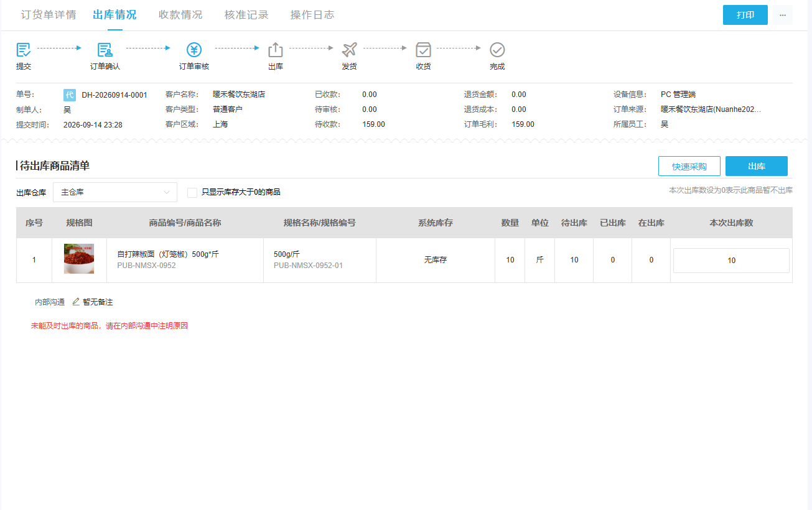The height and width of the screenshot is (510, 812).
Task: Click the 客户区域 value 上海
Action: point(220,124)
